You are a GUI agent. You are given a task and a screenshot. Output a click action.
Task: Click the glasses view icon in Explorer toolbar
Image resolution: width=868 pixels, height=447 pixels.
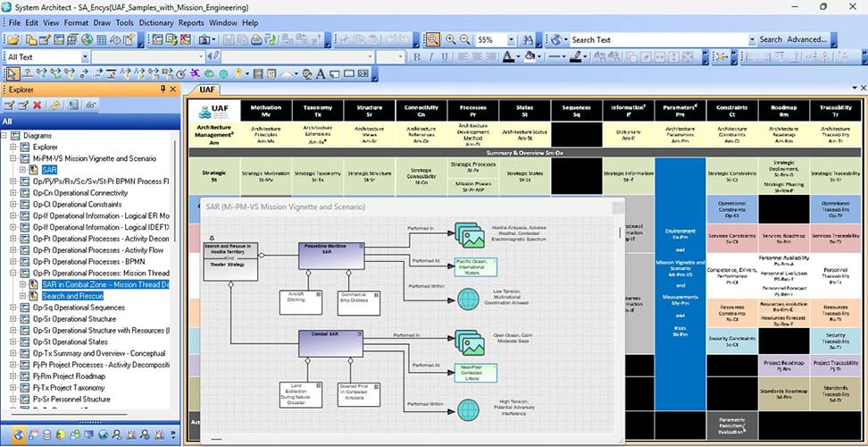pos(91,105)
